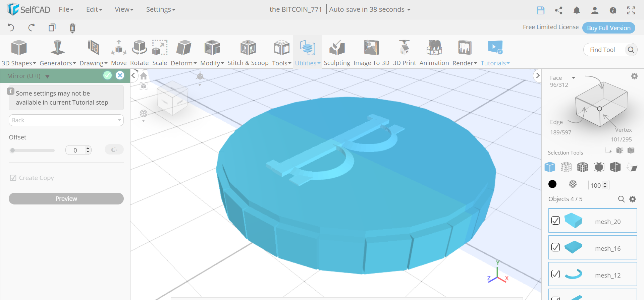Viewport: 644px width, 300px height.
Task: Open the Stitch & Scoop tool
Action: coord(248,53)
